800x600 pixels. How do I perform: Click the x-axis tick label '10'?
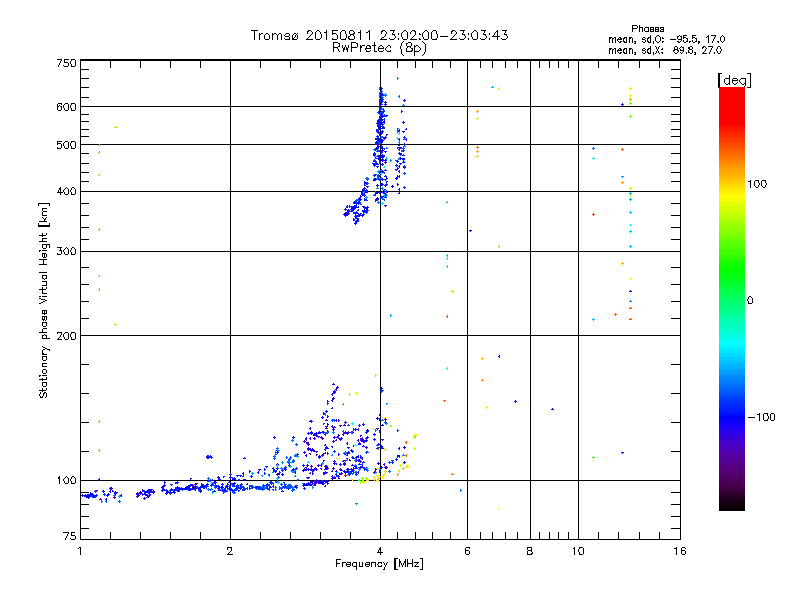(578, 551)
